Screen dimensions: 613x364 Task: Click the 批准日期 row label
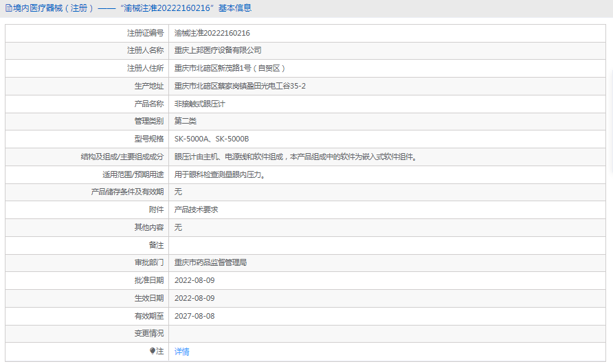[x=149, y=280]
